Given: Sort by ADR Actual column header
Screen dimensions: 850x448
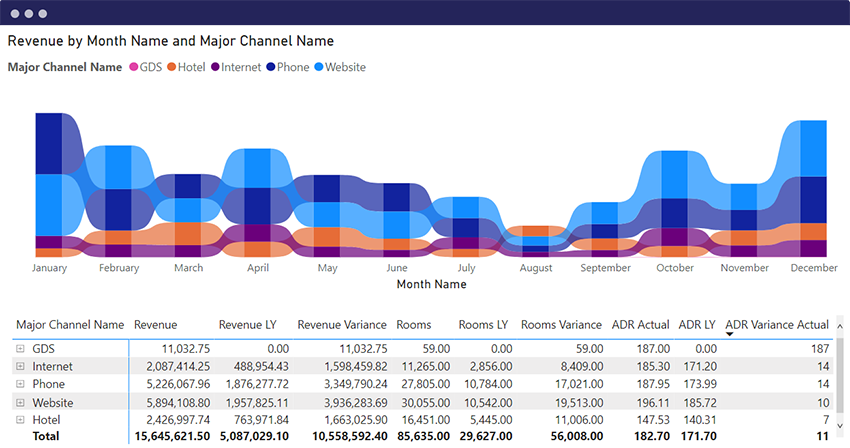Looking at the screenshot, I should [640, 325].
